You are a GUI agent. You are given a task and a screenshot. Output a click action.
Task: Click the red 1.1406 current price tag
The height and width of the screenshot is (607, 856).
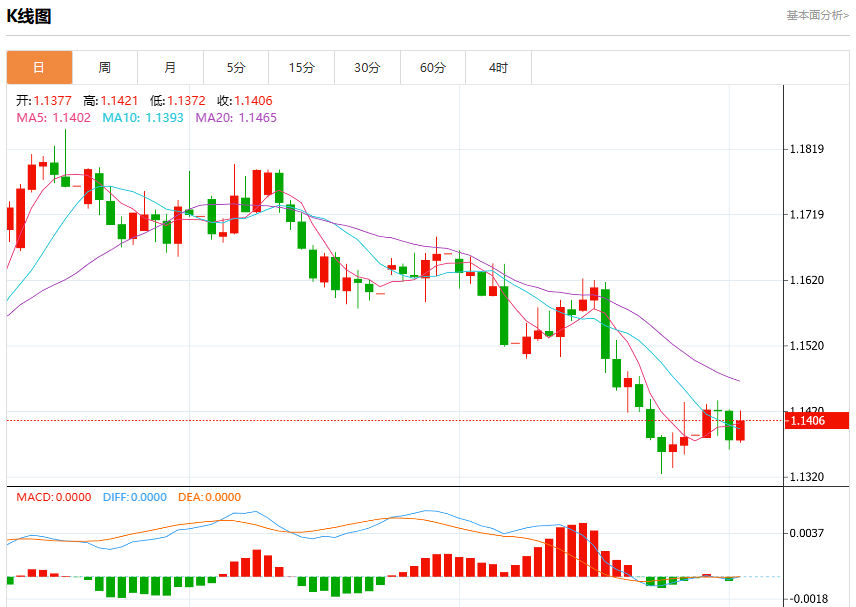[817, 420]
